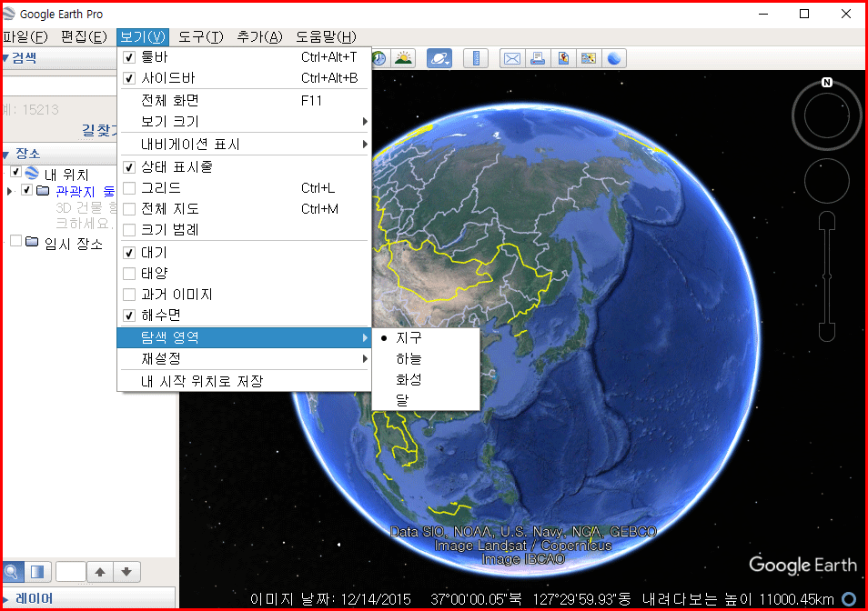
Task: Enable the 태양 sun option
Action: (x=129, y=273)
